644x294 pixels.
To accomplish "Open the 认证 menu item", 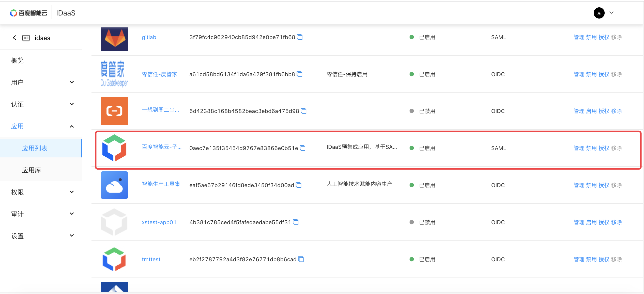I will 17,104.
